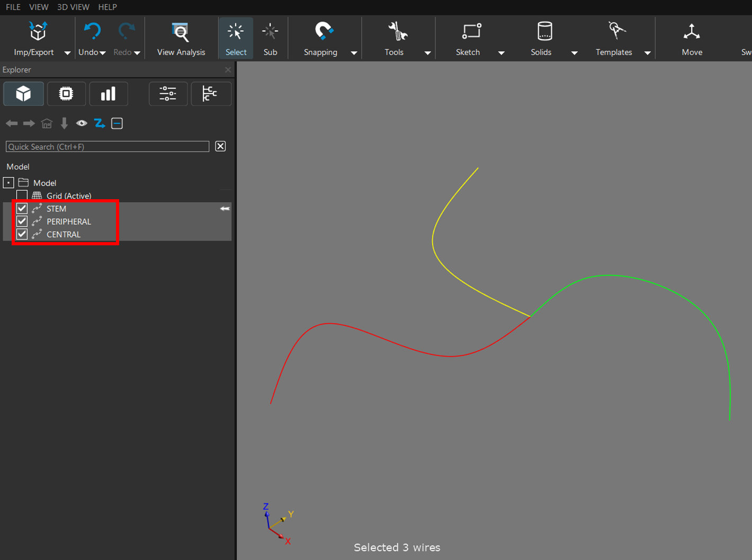752x560 pixels.
Task: Open the bar chart results panel icon
Action: pos(108,94)
